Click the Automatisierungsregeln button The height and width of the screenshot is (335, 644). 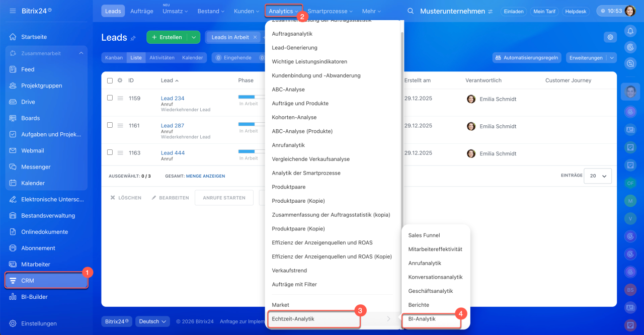click(x=527, y=58)
